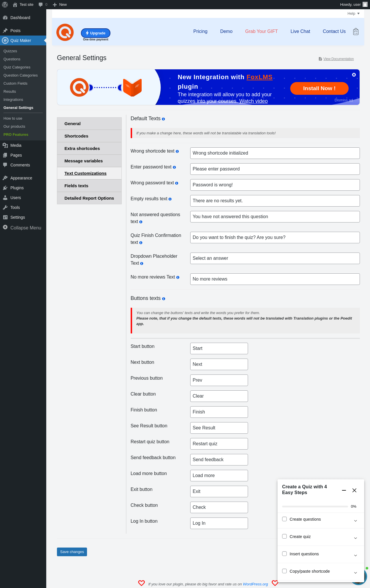This screenshot has width=370, height=588.
Task: Open the clipboard checklist icon in header
Action: [x=356, y=31]
